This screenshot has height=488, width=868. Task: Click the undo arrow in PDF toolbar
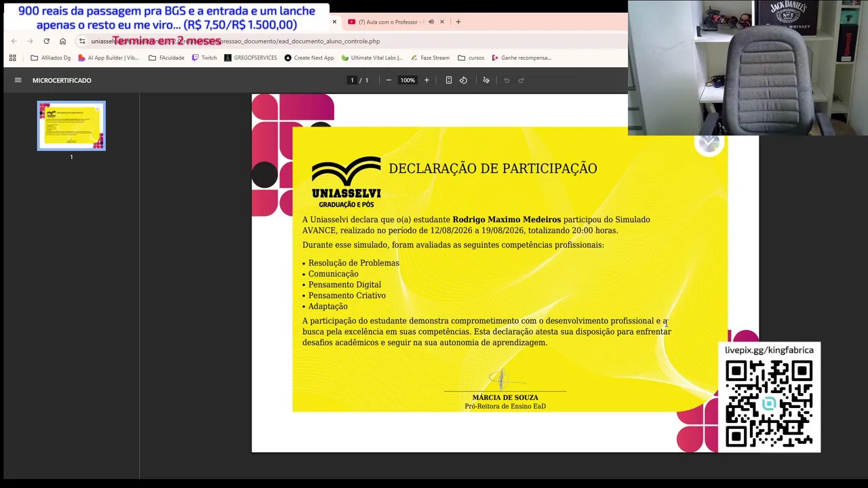click(507, 80)
